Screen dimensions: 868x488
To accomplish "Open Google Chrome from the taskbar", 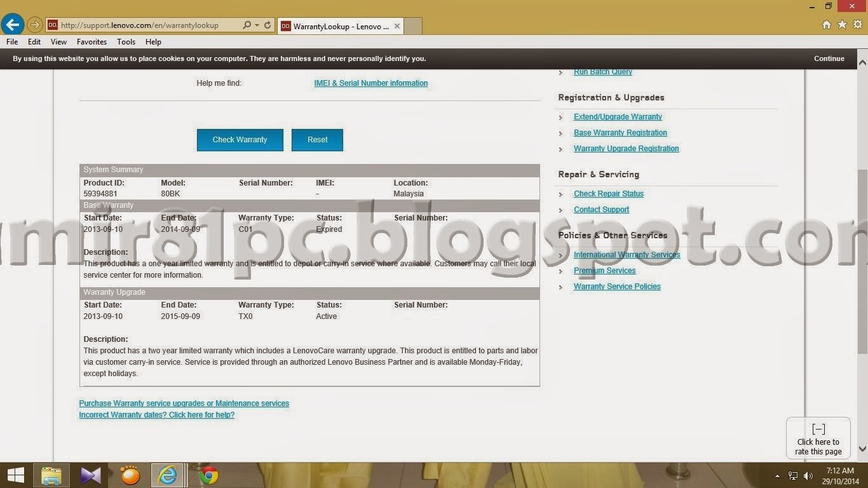I will coord(208,475).
